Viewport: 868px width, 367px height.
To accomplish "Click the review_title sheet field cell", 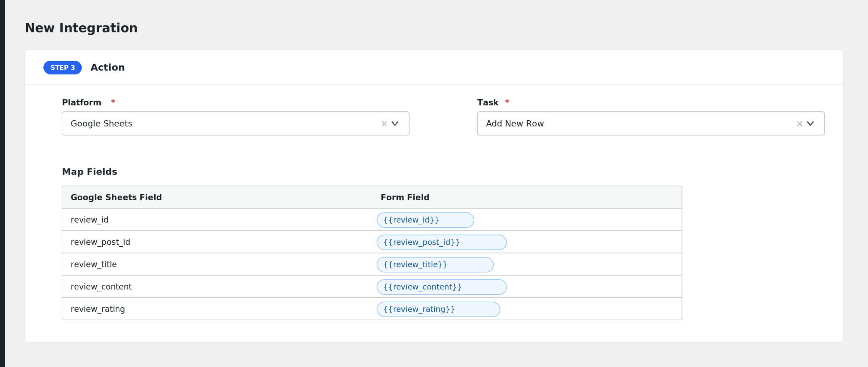I will point(217,264).
